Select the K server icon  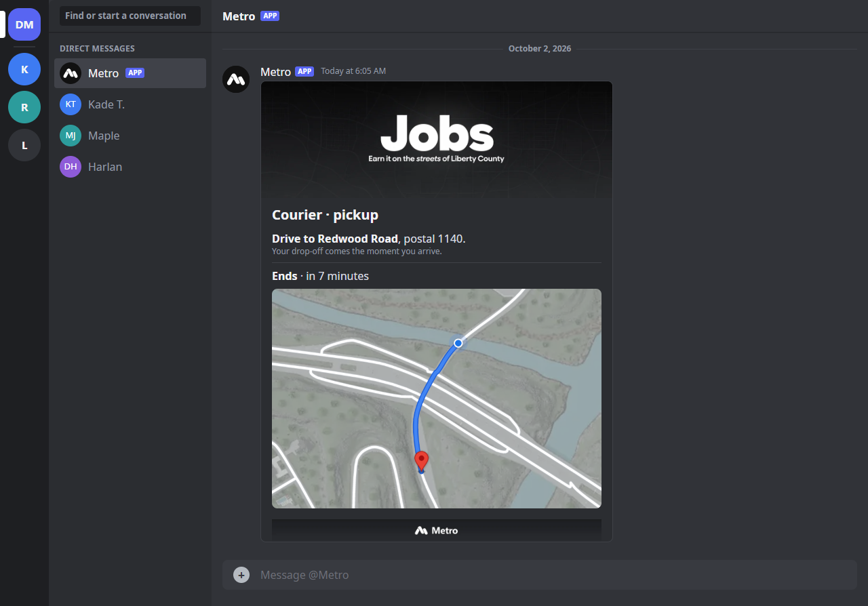pyautogui.click(x=24, y=69)
